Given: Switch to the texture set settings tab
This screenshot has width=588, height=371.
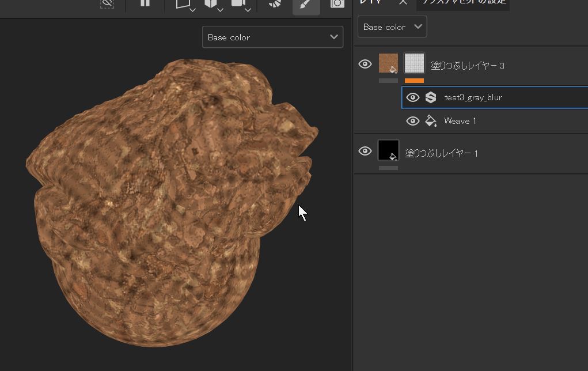Looking at the screenshot, I should click(463, 2).
